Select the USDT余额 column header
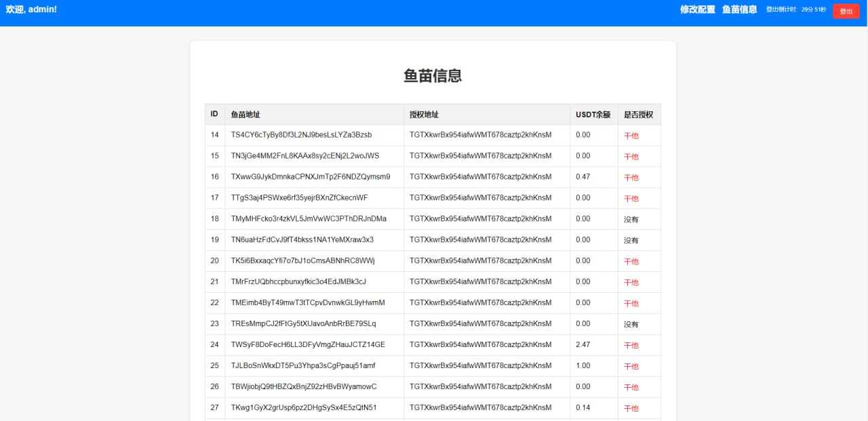This screenshot has height=421, width=868. point(593,114)
